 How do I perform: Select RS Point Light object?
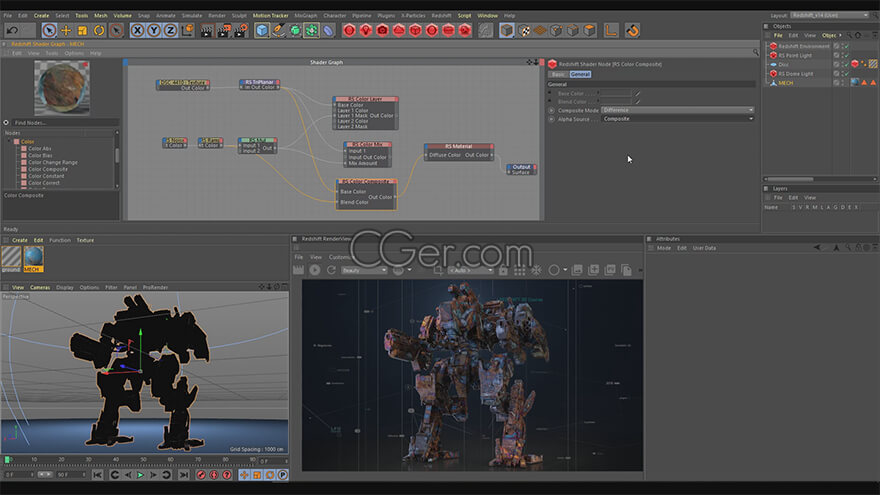tap(795, 56)
